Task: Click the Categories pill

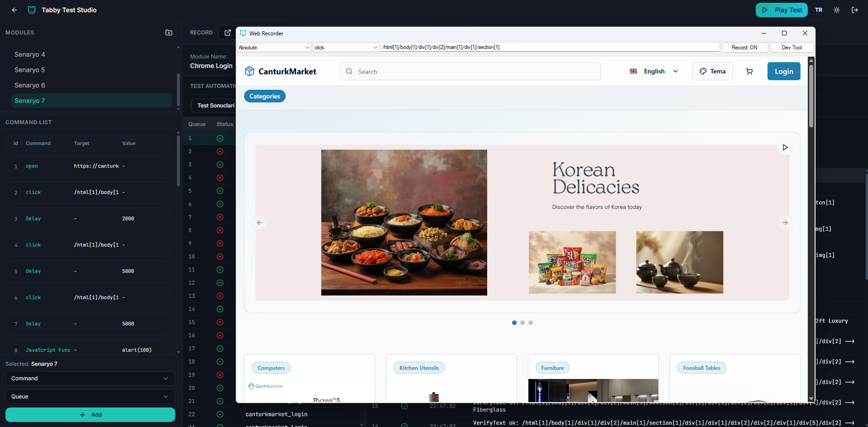Action: coord(265,96)
